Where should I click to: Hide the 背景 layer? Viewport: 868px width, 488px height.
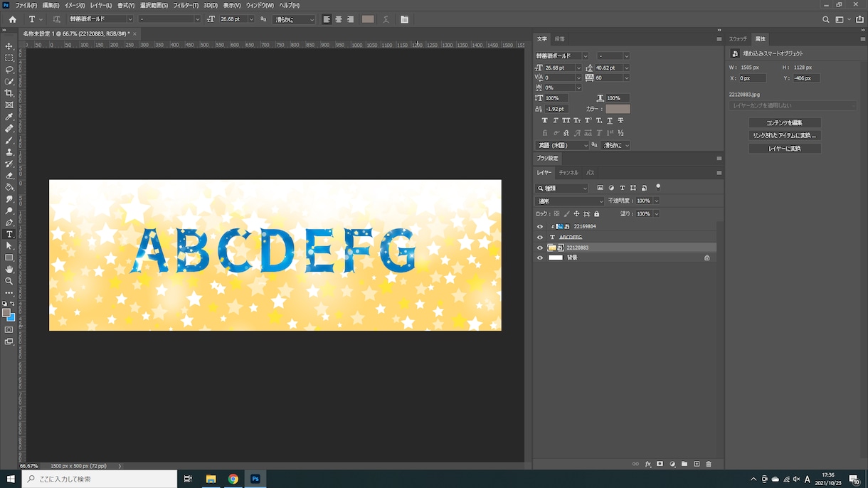tap(540, 258)
